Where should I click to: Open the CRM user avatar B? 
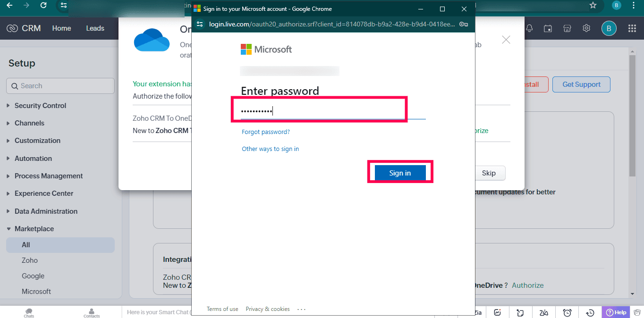609,28
